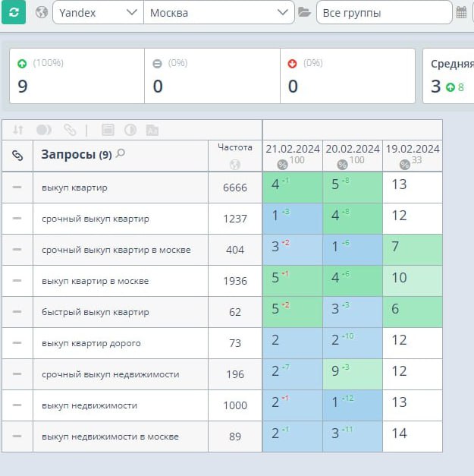Click the paperclip toolbar icon
The height and width of the screenshot is (476, 474).
point(70,130)
